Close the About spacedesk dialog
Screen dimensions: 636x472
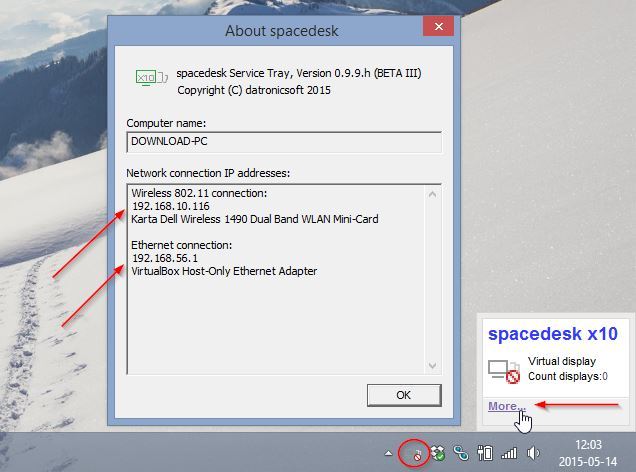click(438, 26)
